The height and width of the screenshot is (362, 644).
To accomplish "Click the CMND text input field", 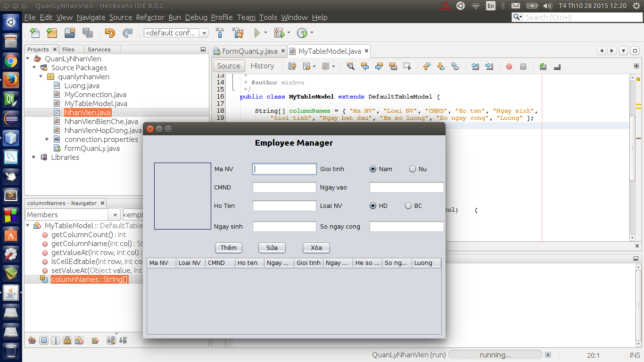I will (x=284, y=188).
